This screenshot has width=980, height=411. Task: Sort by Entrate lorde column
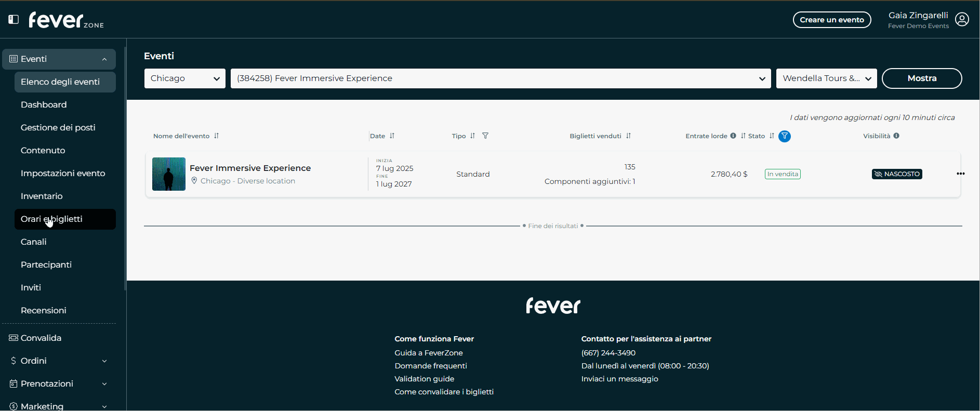tap(743, 136)
